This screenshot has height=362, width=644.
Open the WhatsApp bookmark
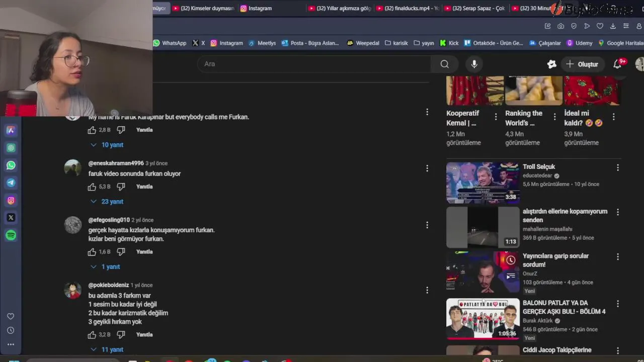pos(170,43)
